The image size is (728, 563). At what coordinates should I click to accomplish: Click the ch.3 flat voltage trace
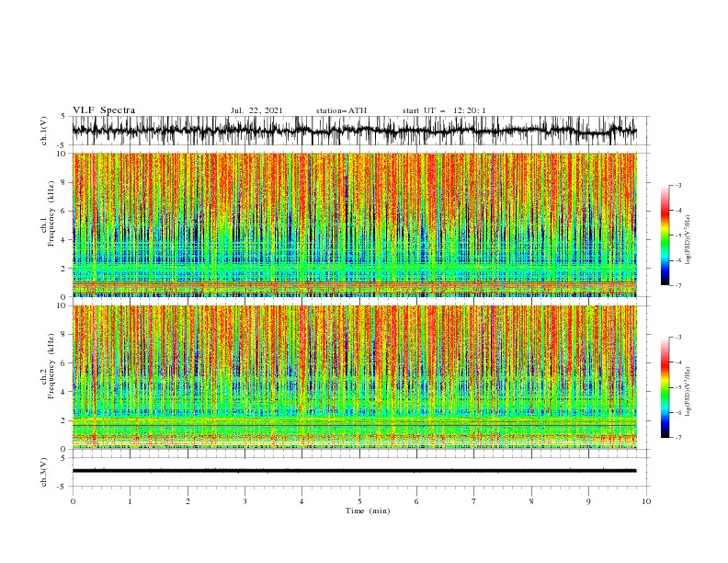[354, 471]
